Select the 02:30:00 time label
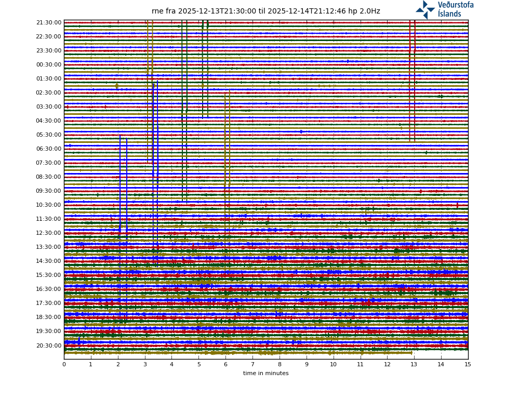This screenshot has width=532, height=399. (x=49, y=93)
